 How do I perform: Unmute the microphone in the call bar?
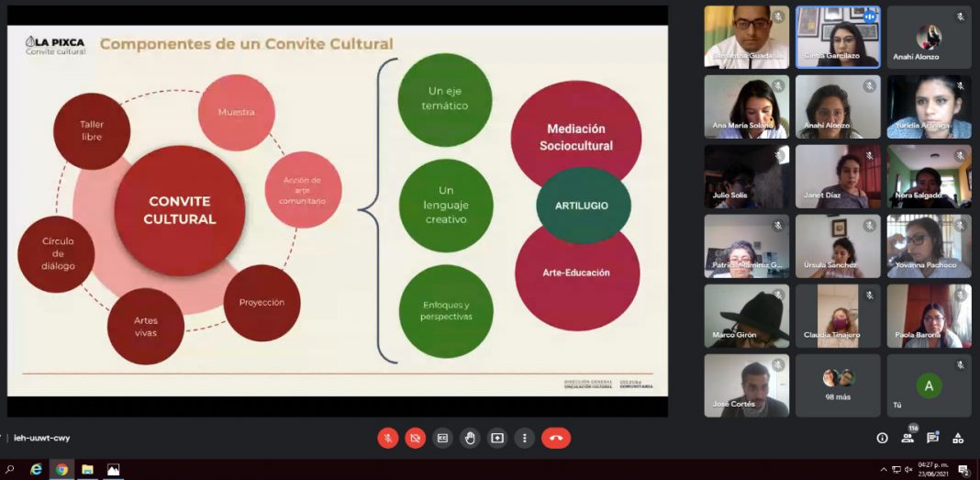[387, 438]
